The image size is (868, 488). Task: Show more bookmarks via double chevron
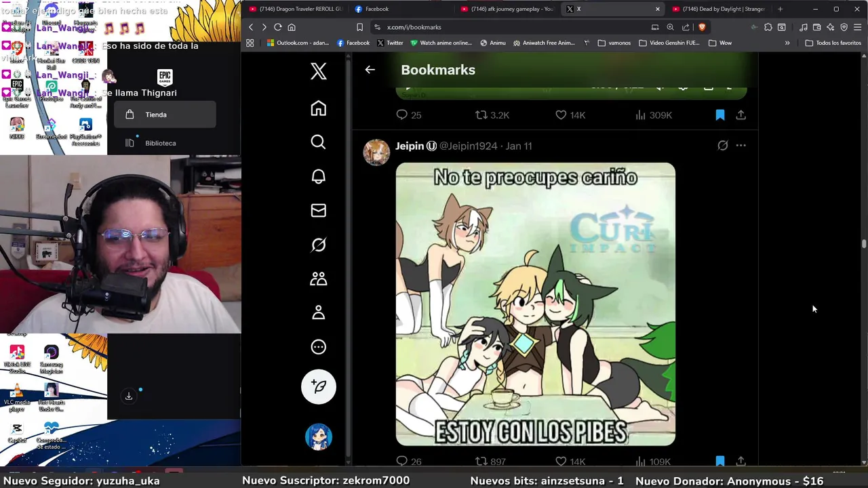pyautogui.click(x=787, y=43)
